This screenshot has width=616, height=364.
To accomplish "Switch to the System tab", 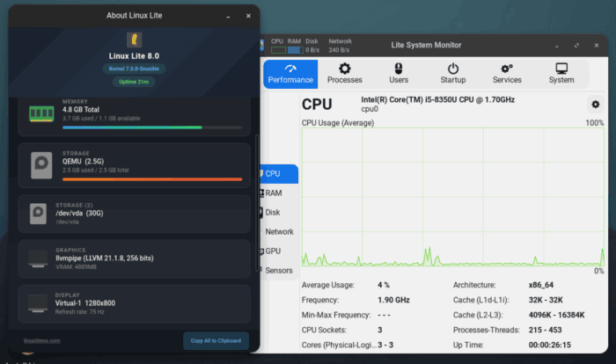I will point(561,74).
